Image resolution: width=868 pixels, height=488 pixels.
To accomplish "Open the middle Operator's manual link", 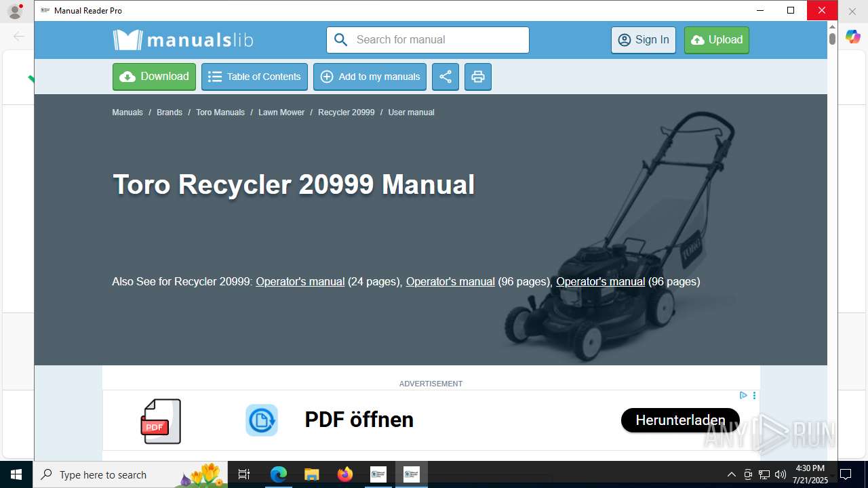I will (450, 281).
